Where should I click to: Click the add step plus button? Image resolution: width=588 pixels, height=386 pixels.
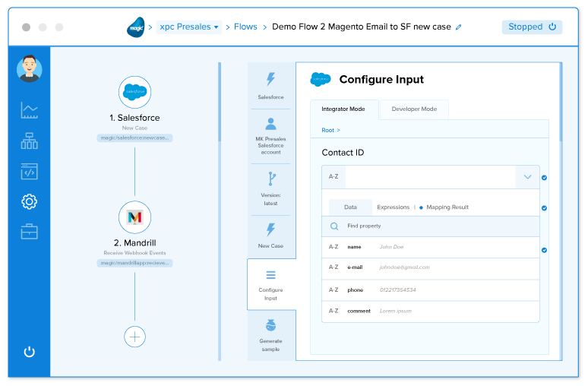[134, 336]
